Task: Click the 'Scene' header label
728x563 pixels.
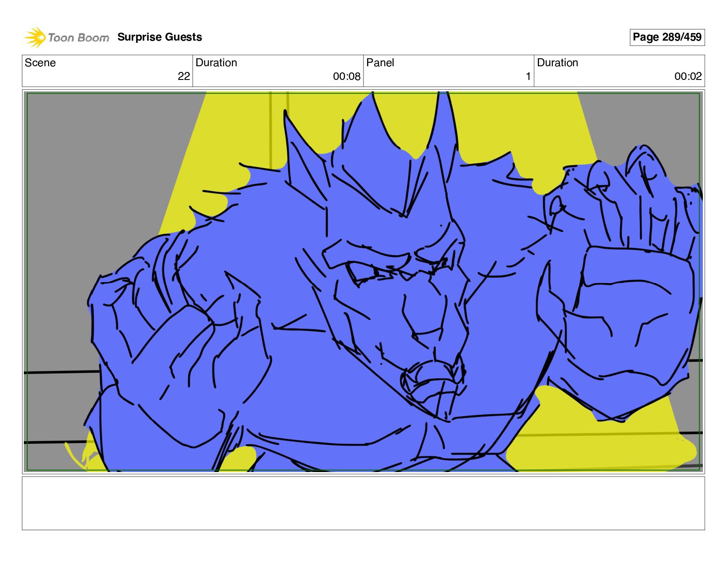Action: [40, 63]
